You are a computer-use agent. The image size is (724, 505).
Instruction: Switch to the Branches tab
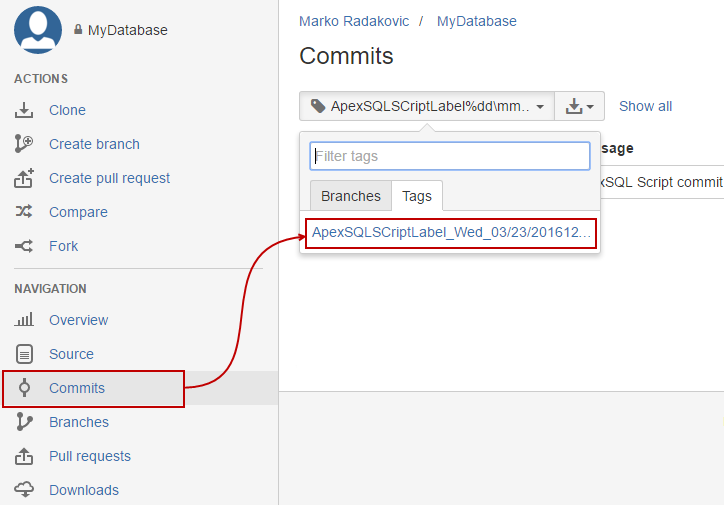click(x=350, y=196)
